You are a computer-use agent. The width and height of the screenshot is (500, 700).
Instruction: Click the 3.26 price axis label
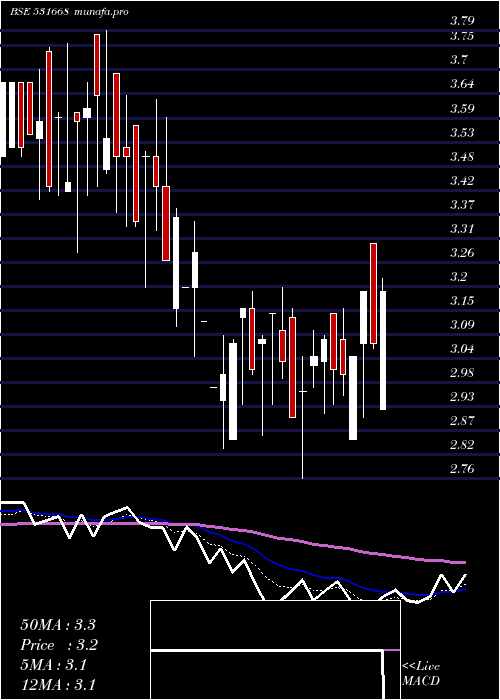click(x=462, y=253)
